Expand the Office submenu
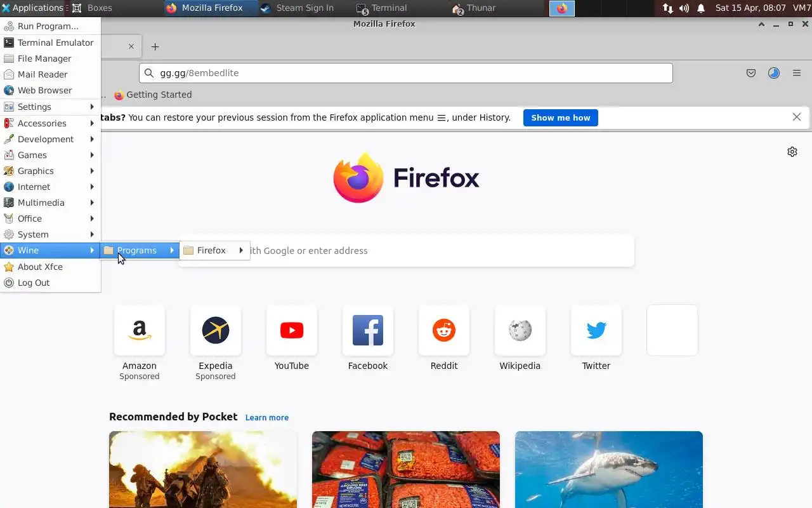The width and height of the screenshot is (812, 508). pyautogui.click(x=50, y=218)
